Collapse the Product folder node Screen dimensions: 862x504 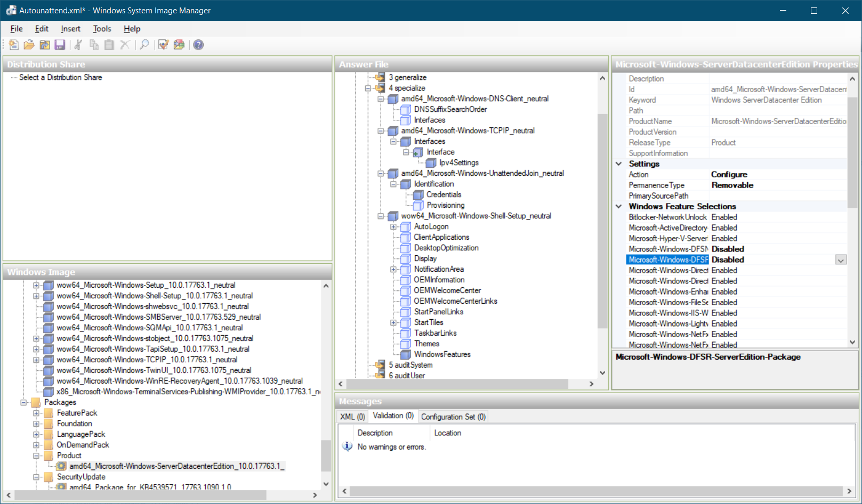[x=36, y=456]
